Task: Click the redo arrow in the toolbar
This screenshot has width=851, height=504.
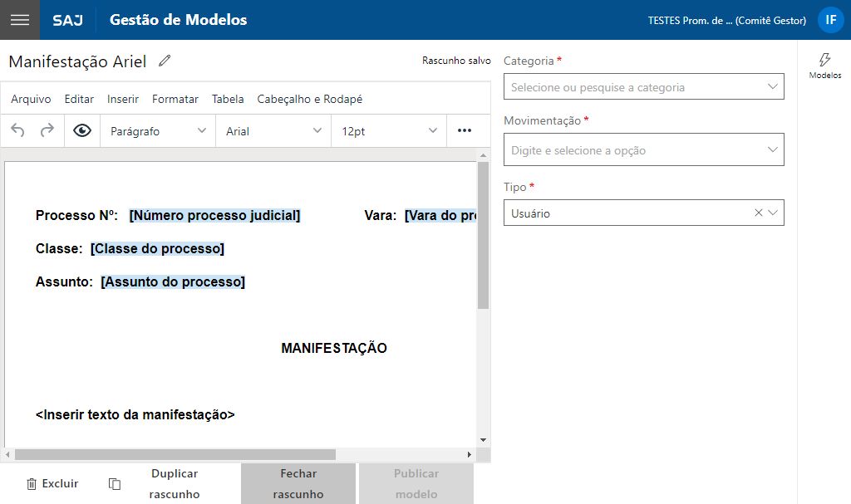Action: tap(47, 130)
